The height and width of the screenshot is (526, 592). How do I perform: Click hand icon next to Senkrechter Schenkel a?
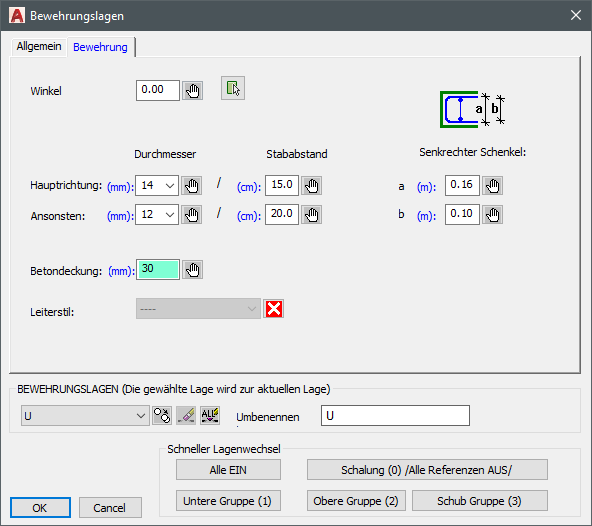tap(492, 185)
